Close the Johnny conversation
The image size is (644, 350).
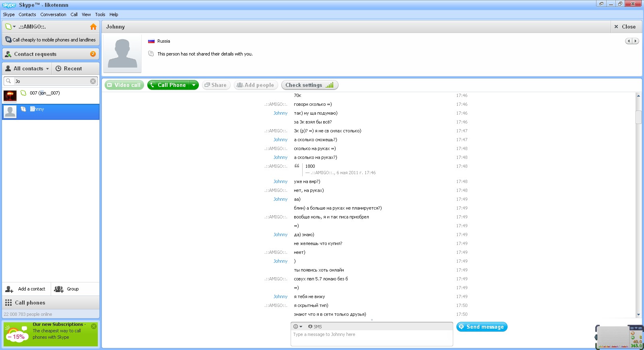pos(625,27)
